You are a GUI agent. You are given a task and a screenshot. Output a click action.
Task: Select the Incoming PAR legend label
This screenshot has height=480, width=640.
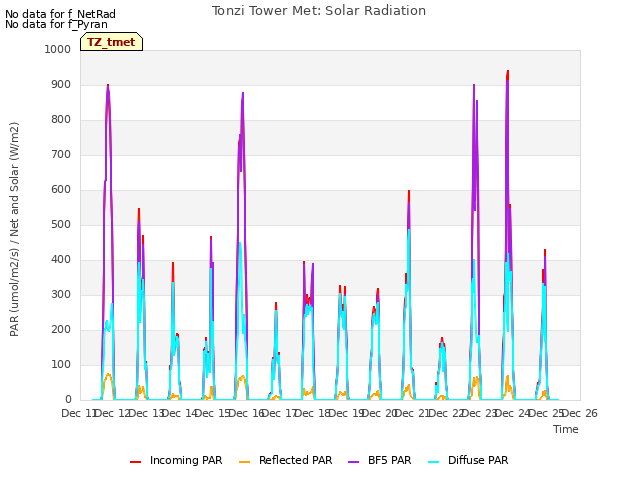click(186, 460)
